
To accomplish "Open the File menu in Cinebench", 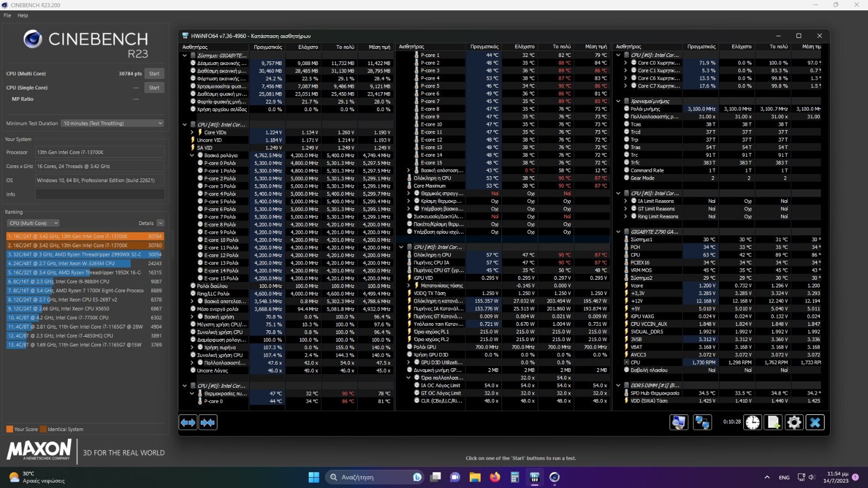I will 7,15.
